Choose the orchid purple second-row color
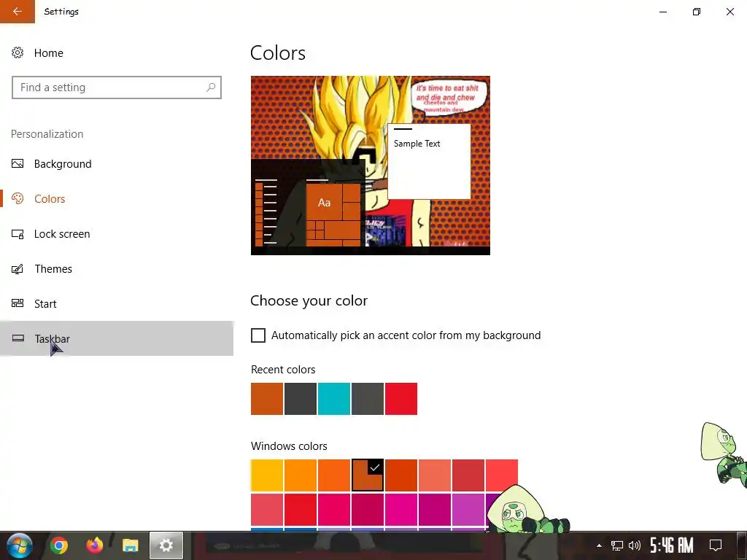747x560 pixels. tap(468, 510)
